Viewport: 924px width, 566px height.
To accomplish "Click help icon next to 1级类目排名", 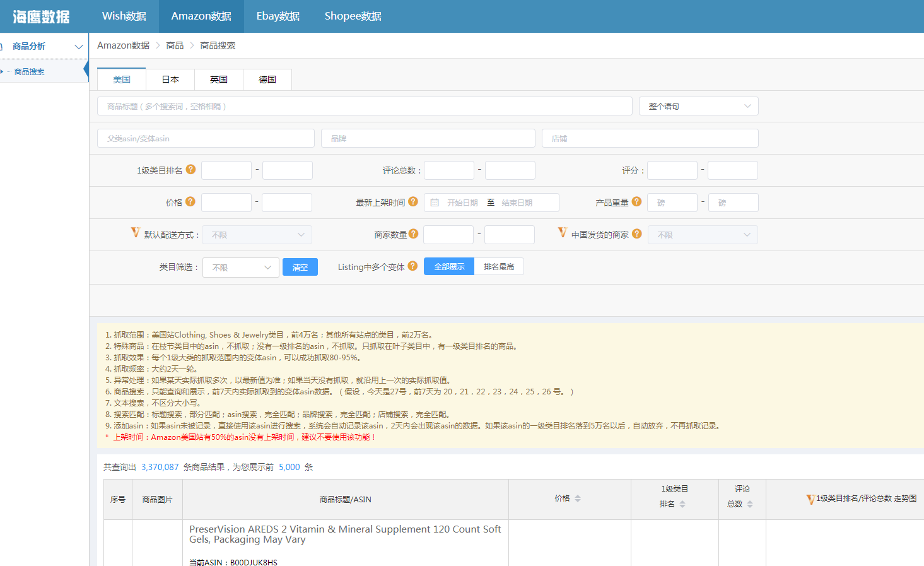I will pos(190,169).
